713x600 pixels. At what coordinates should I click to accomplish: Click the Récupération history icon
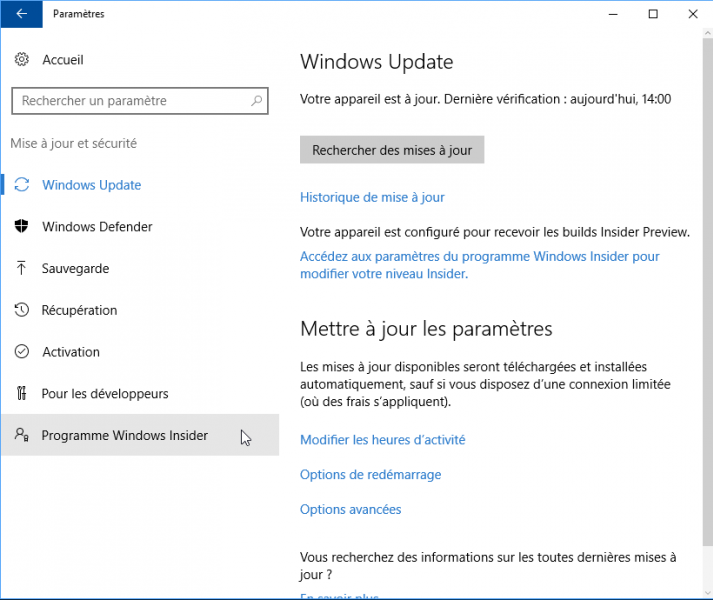click(x=21, y=310)
